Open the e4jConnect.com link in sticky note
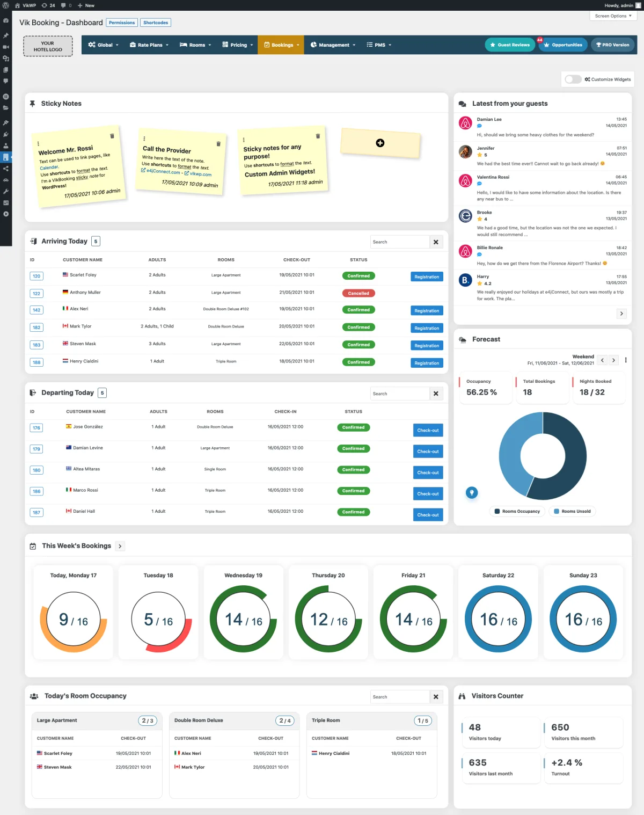 tap(160, 172)
